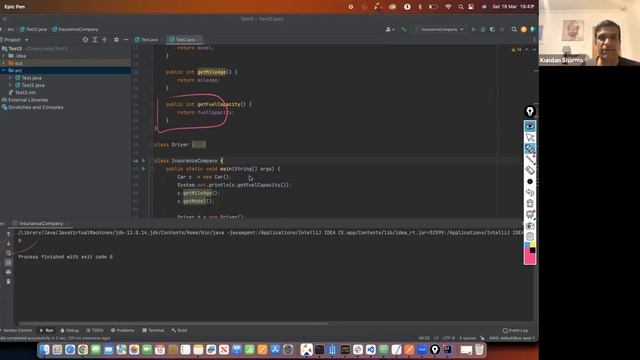Open Event Log in status bar
This screenshot has height=360, width=640.
(516, 330)
